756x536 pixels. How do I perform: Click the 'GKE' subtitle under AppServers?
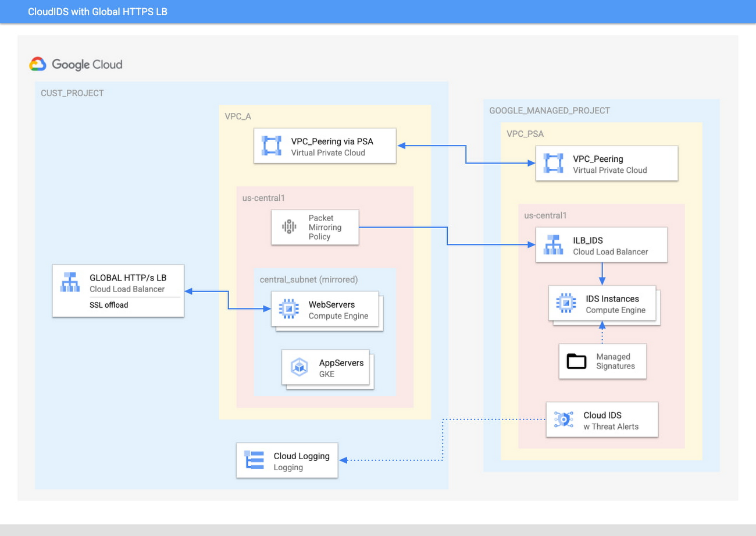coord(327,374)
